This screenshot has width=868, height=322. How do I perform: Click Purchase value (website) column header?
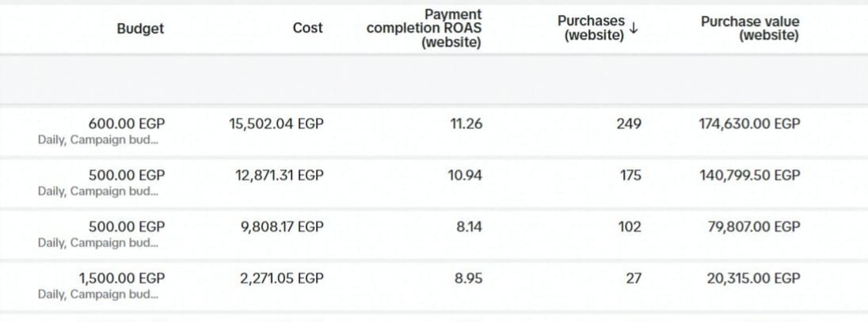(x=749, y=28)
